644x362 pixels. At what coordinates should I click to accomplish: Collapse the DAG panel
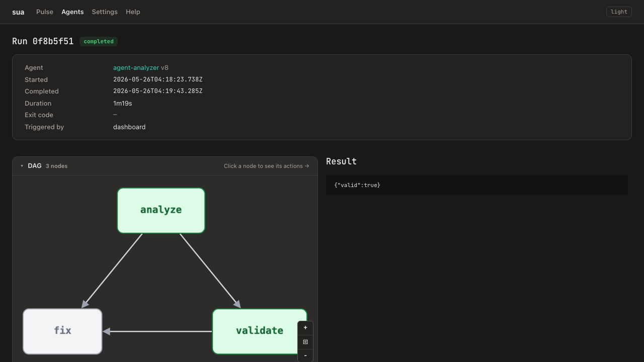[x=22, y=166]
